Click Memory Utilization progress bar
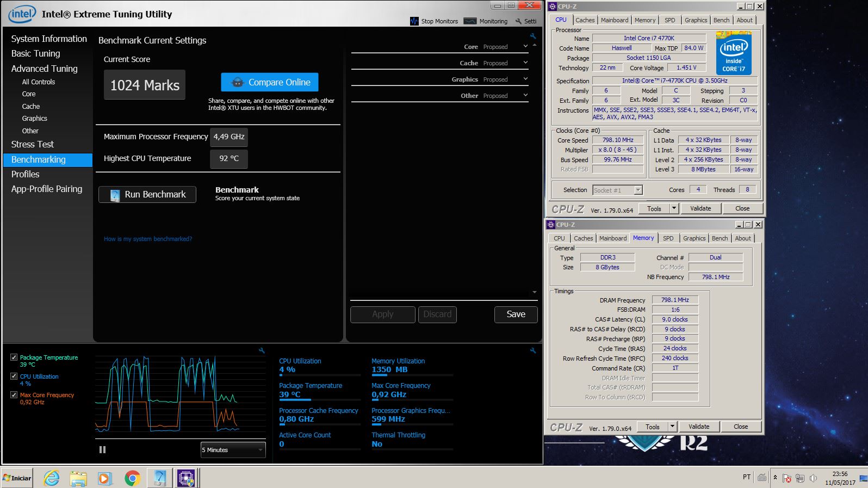This screenshot has width=868, height=488. (412, 375)
